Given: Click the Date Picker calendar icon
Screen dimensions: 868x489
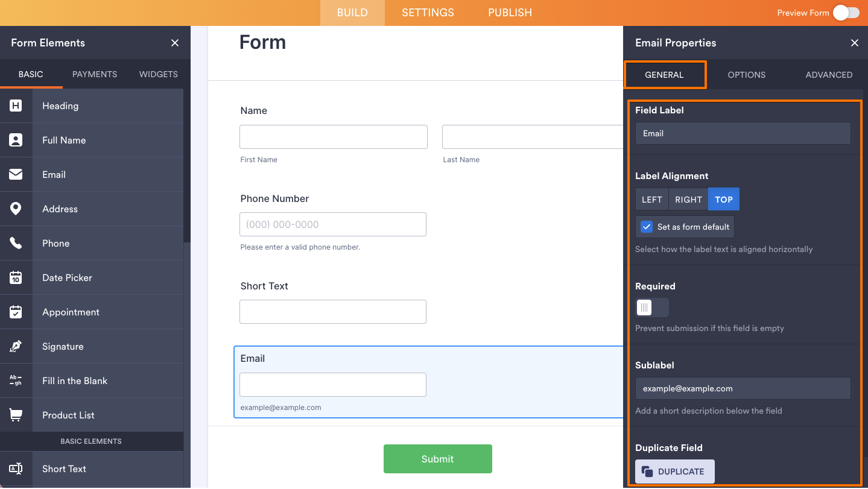Looking at the screenshot, I should [16, 277].
